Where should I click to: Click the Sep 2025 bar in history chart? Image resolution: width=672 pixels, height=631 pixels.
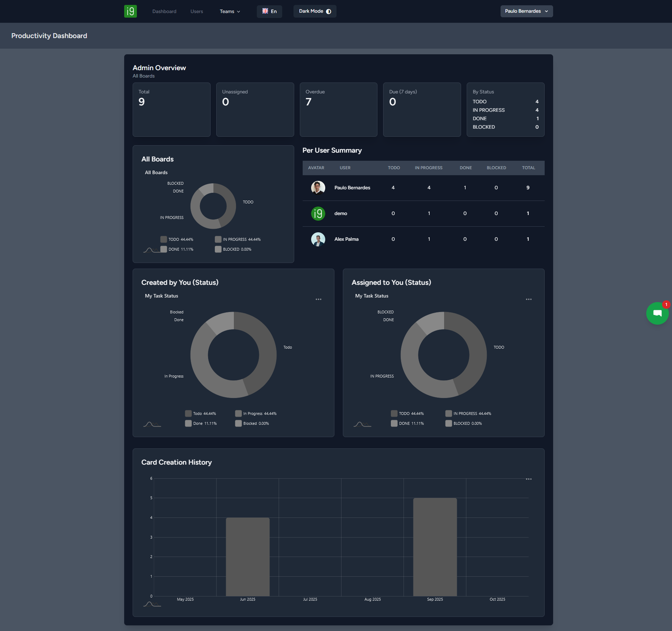(435, 547)
